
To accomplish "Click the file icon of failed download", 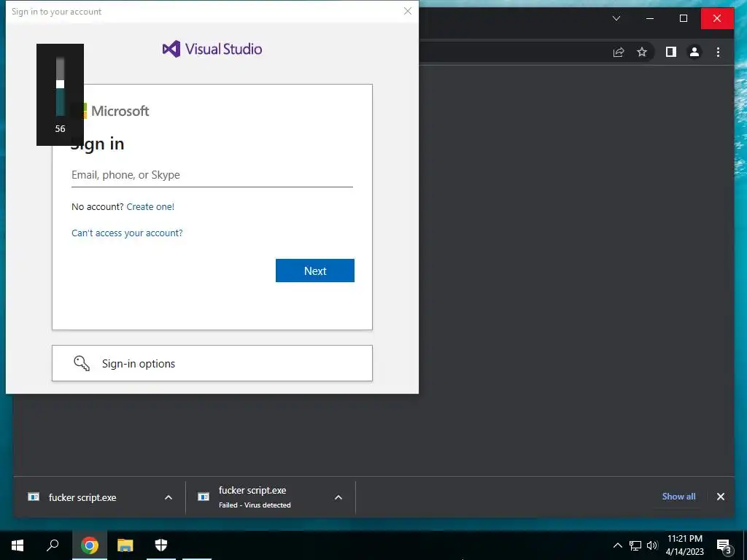I will click(x=204, y=497).
